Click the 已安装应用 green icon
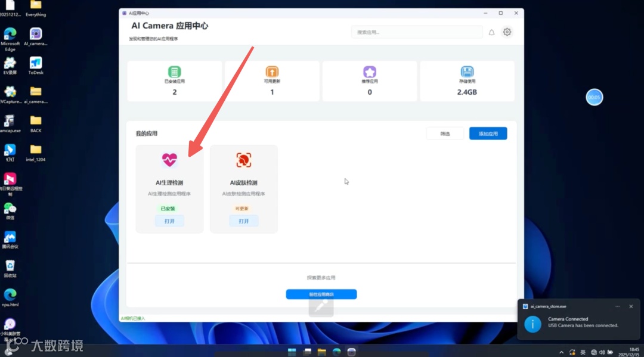This screenshot has height=357, width=644. coord(175,72)
